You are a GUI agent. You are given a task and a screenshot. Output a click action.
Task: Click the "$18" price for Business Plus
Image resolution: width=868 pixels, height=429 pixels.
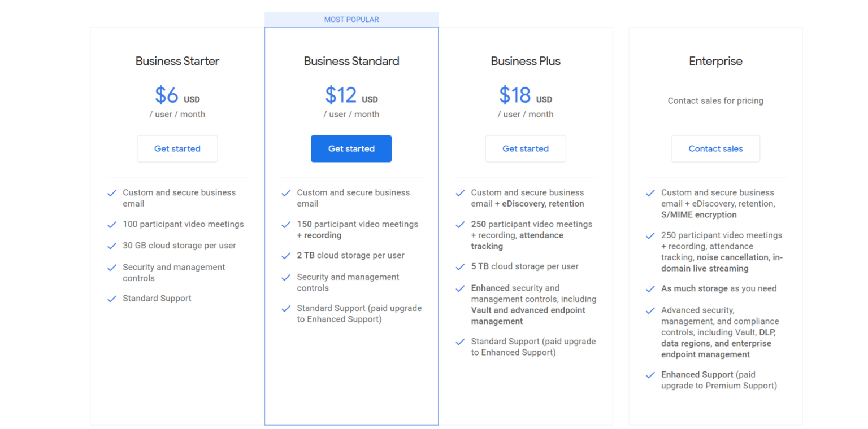click(514, 95)
